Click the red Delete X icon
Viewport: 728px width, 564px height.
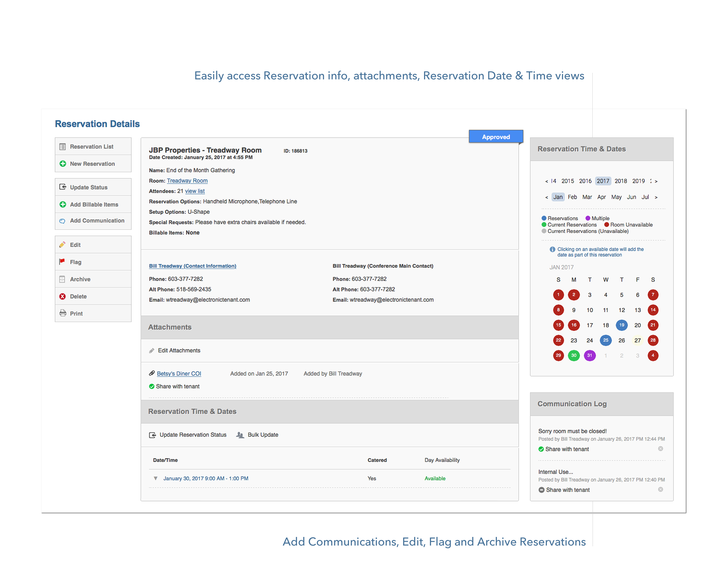pos(62,297)
